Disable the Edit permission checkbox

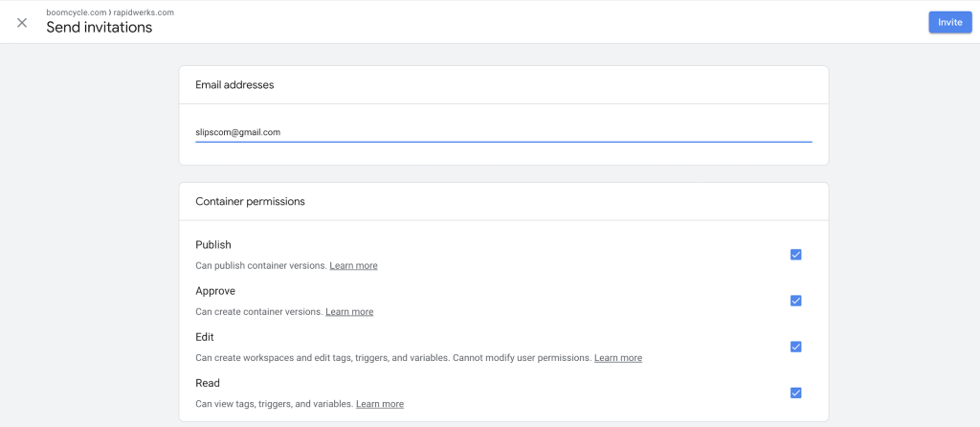(795, 347)
